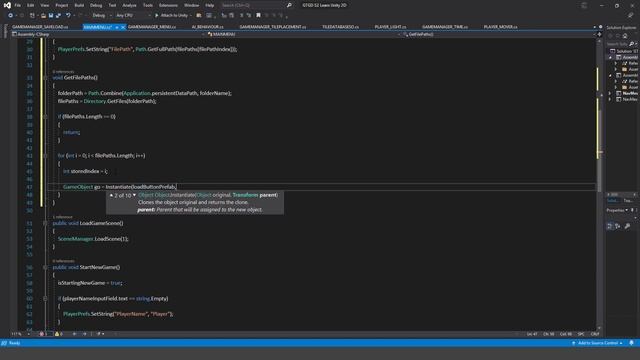Open the Edit menu

[x=31, y=5]
